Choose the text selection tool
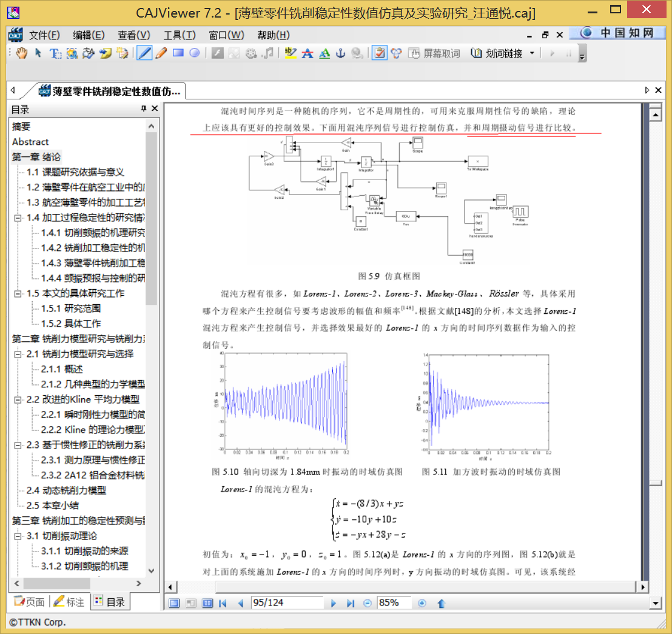 (55, 53)
